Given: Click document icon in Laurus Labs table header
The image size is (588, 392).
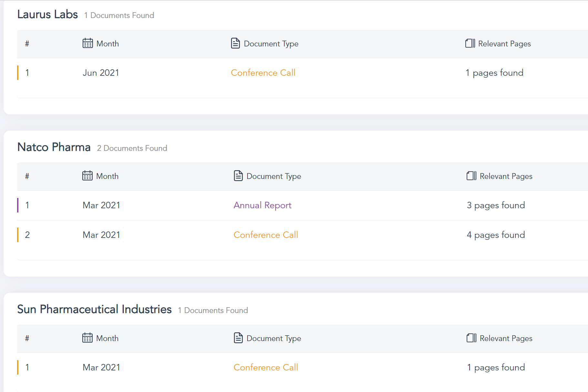Looking at the screenshot, I should pyautogui.click(x=235, y=43).
